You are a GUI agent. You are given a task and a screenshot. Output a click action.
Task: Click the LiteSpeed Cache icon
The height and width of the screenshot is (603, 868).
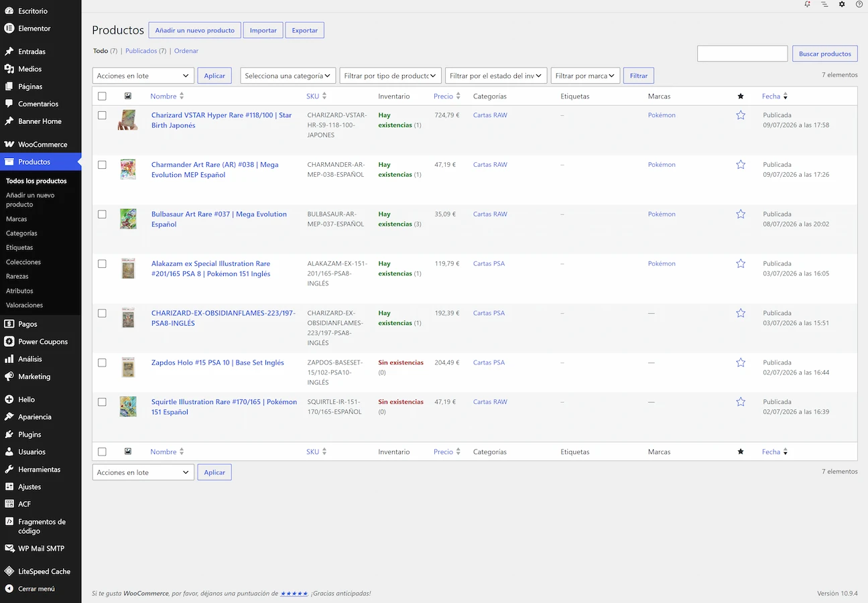point(9,572)
